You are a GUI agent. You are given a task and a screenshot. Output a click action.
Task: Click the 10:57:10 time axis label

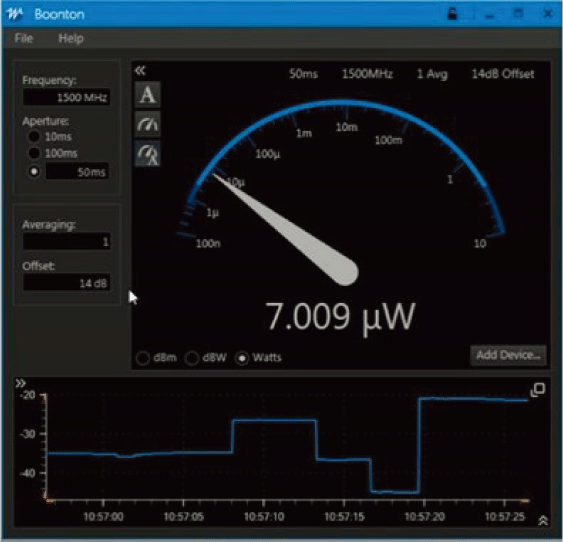264,517
